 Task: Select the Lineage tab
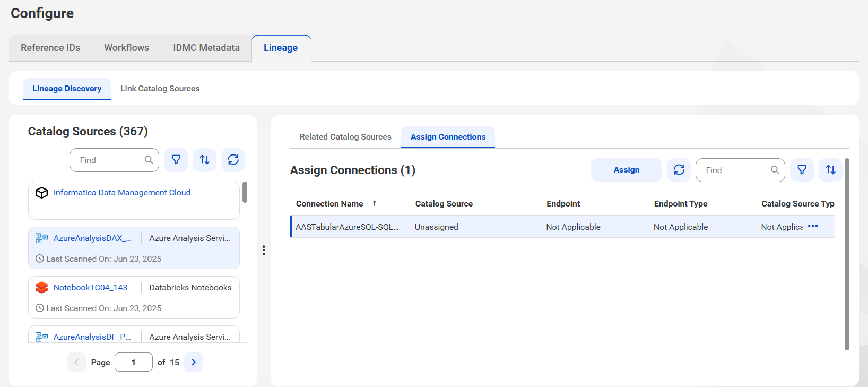click(281, 48)
